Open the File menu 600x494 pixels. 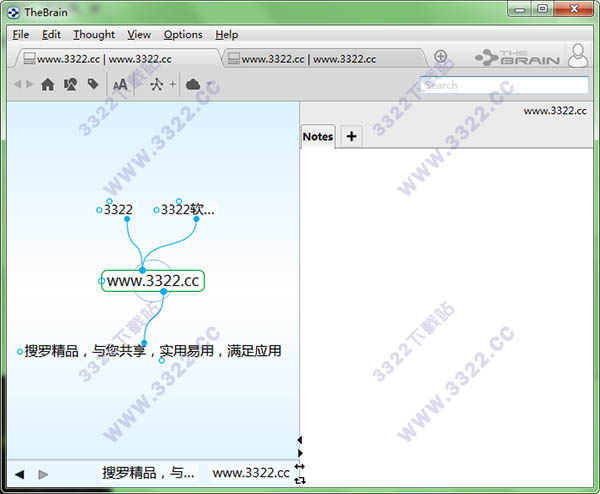[21, 34]
